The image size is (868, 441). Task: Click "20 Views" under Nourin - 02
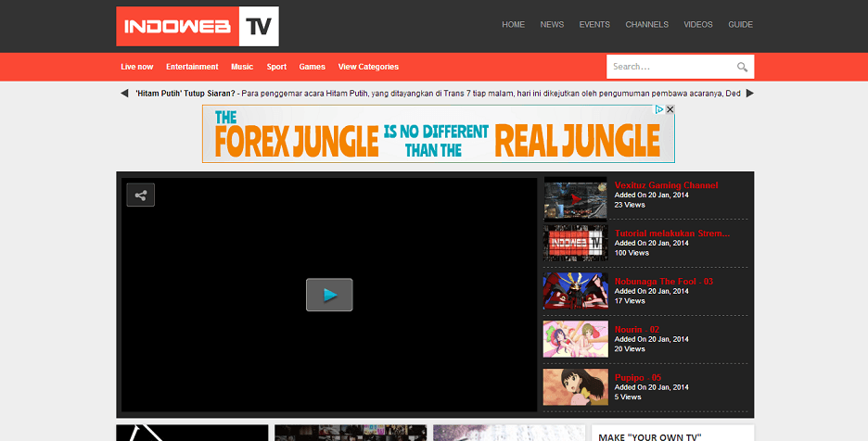click(x=630, y=349)
